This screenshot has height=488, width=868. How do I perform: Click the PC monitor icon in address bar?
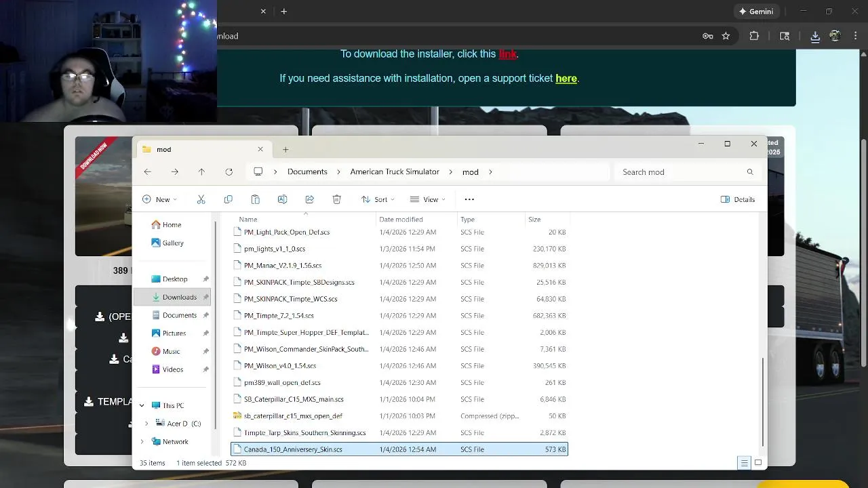point(258,172)
